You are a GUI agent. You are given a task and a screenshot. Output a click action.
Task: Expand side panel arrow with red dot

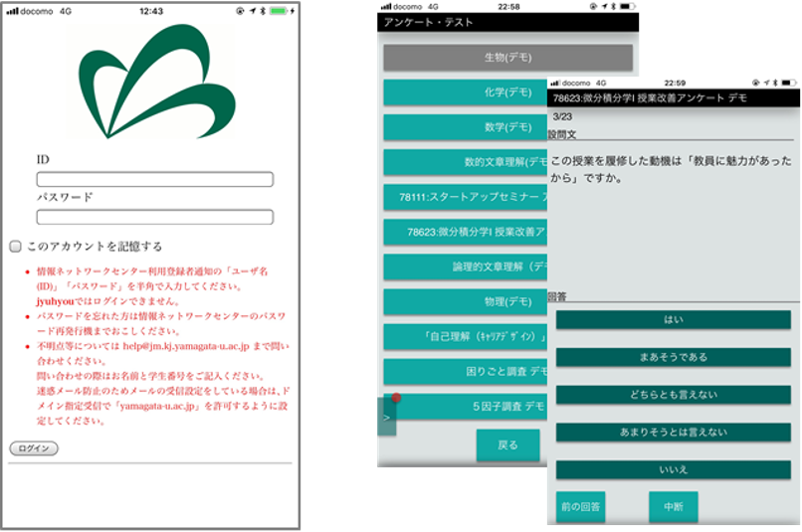pos(387,417)
